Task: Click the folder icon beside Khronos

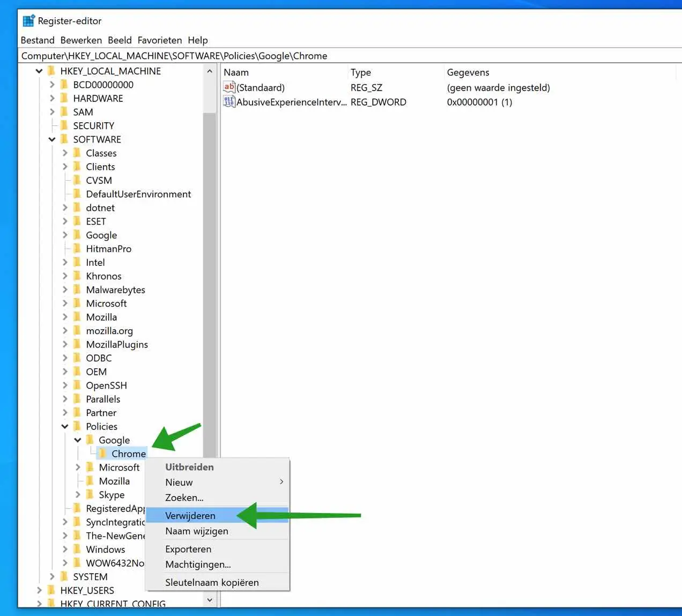Action: [x=77, y=276]
